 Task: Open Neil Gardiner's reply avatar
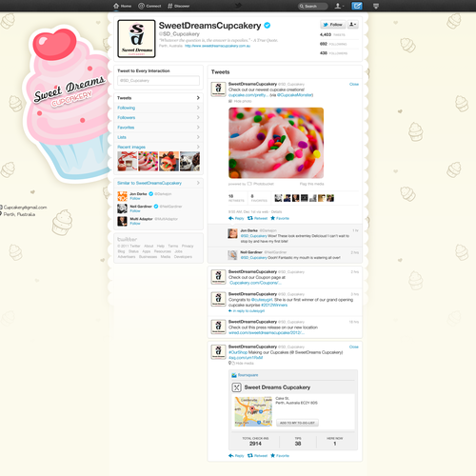click(x=232, y=255)
